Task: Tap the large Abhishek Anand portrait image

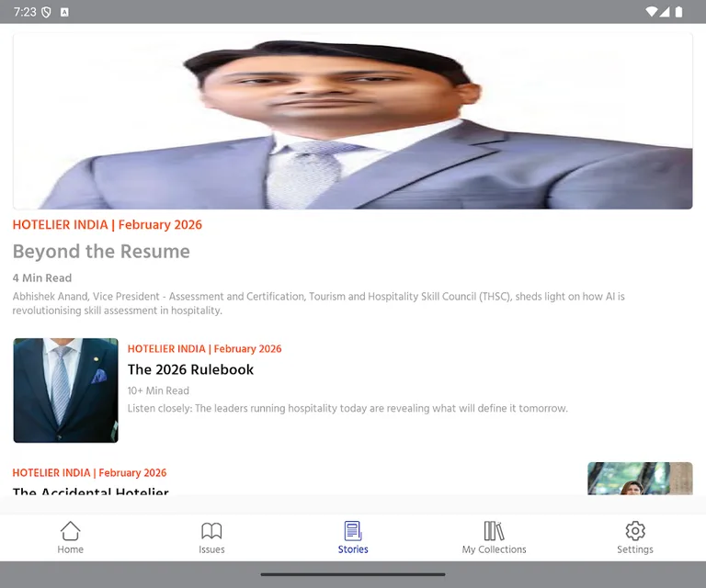Action: tap(353, 121)
